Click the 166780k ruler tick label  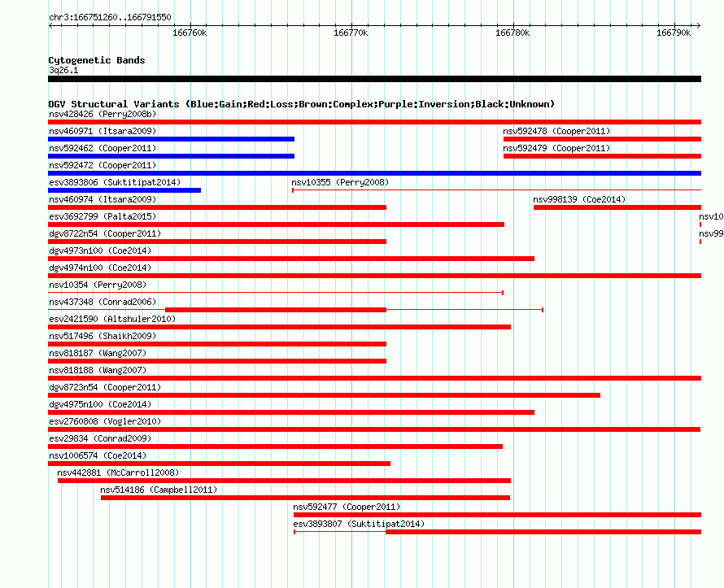coord(512,33)
